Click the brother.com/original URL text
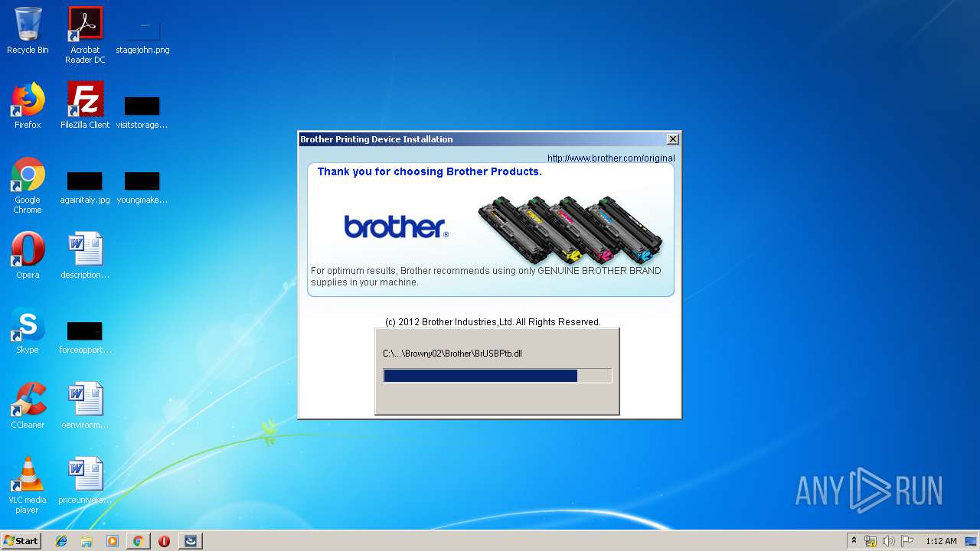 (611, 158)
